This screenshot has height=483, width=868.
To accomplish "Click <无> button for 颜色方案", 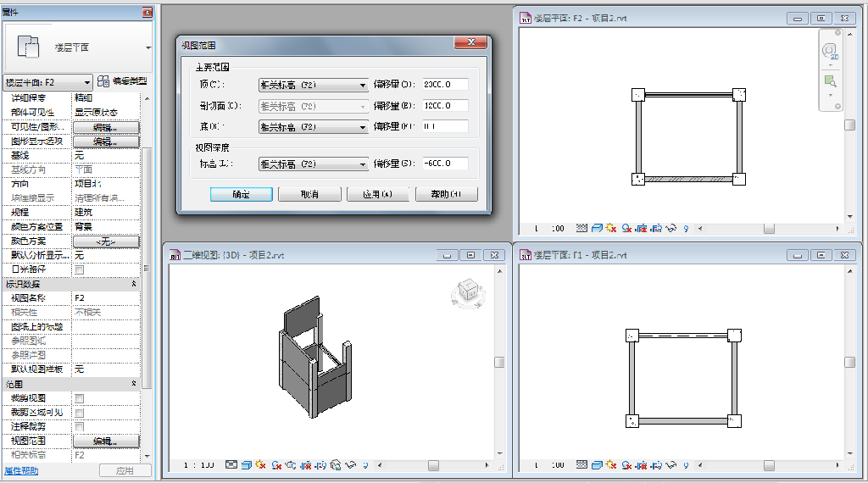I will 106,241.
